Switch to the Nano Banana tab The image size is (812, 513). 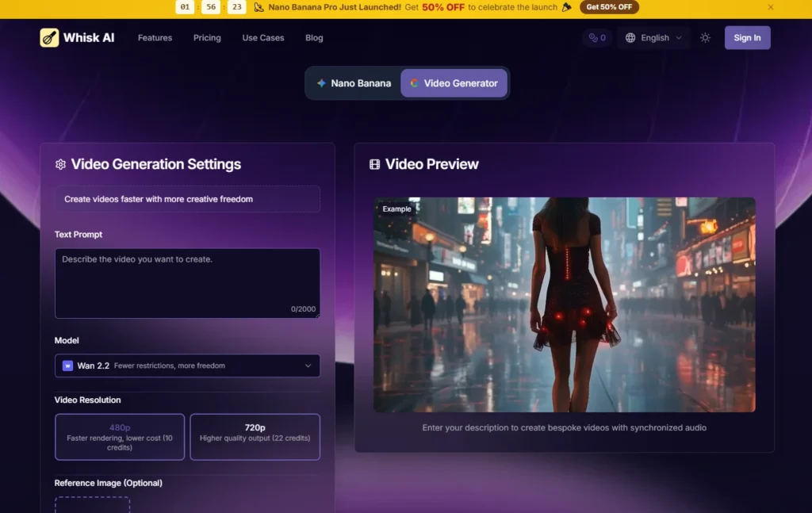[354, 83]
